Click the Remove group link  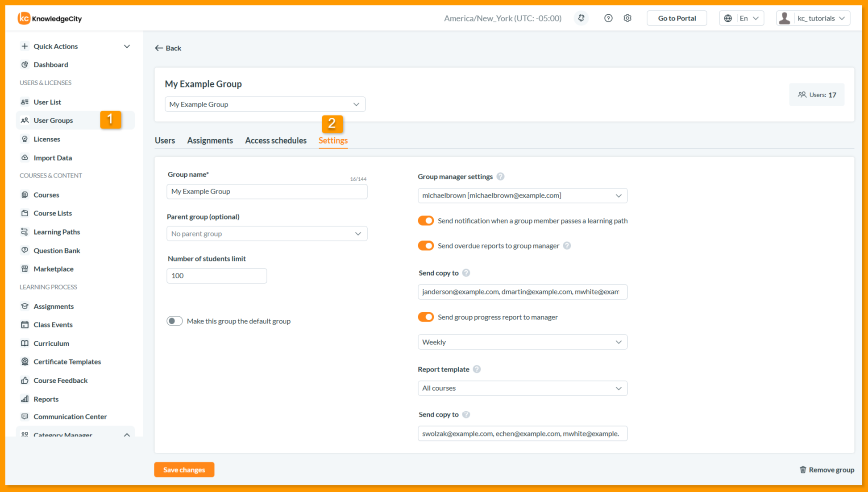(826, 470)
